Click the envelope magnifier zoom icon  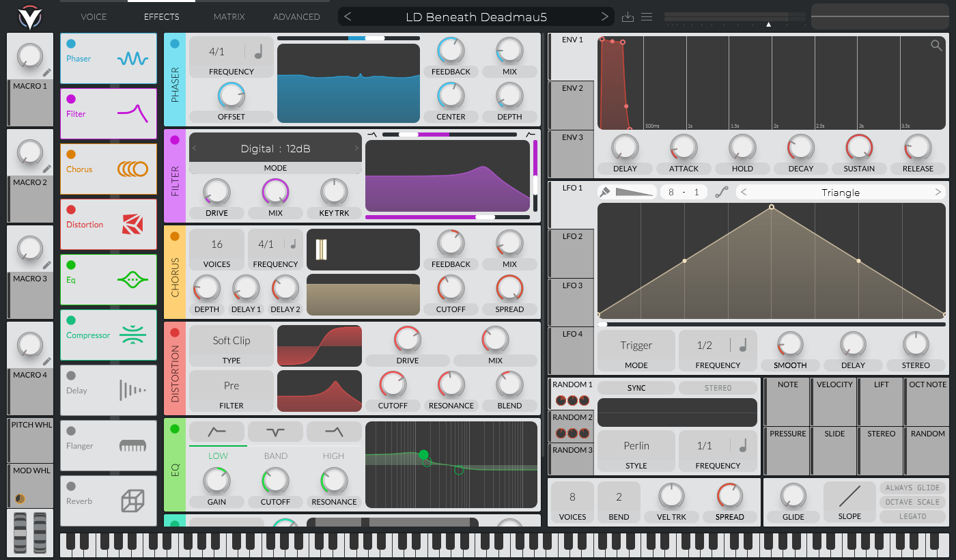click(936, 45)
